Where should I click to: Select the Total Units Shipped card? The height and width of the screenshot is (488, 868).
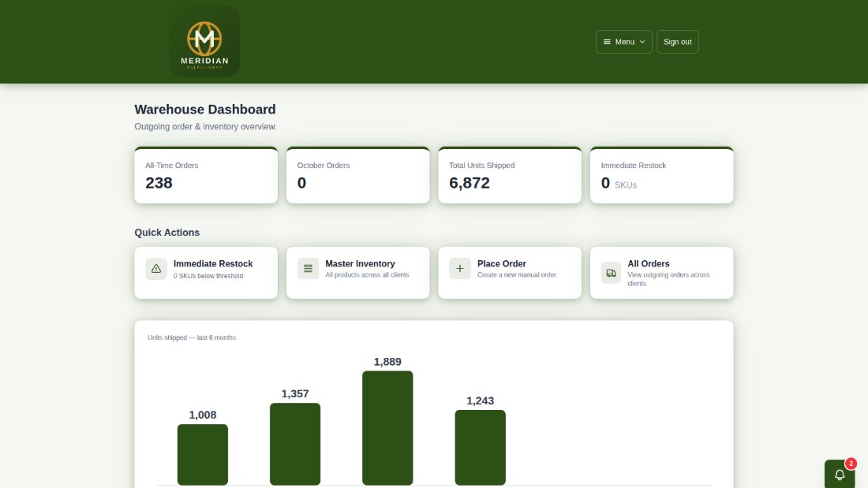(510, 175)
